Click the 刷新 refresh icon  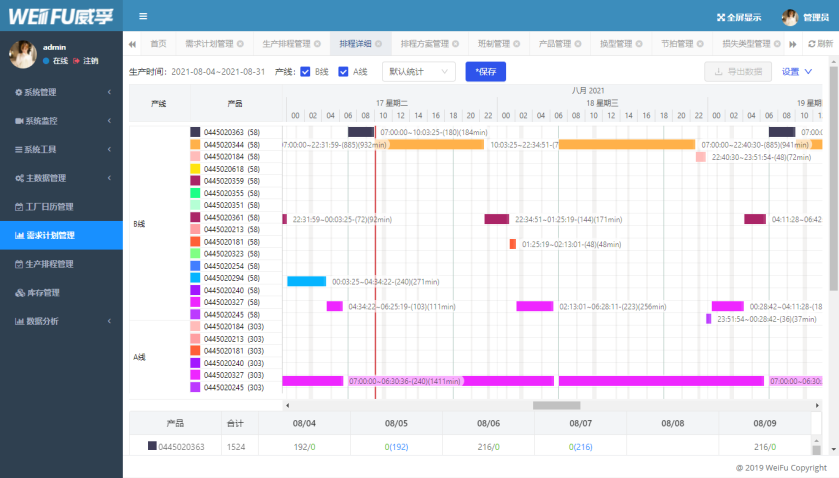coord(811,44)
